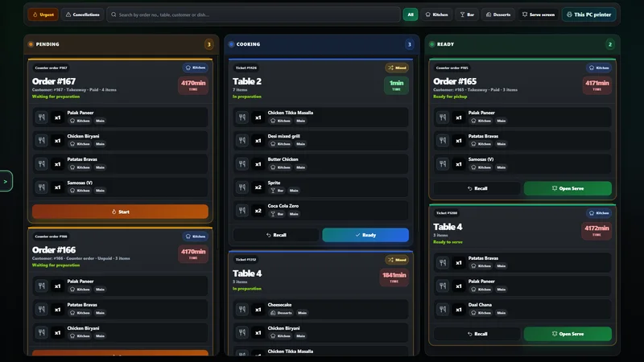Filter by Kitchen station
Screen dimensions: 644x362
coord(436,14)
